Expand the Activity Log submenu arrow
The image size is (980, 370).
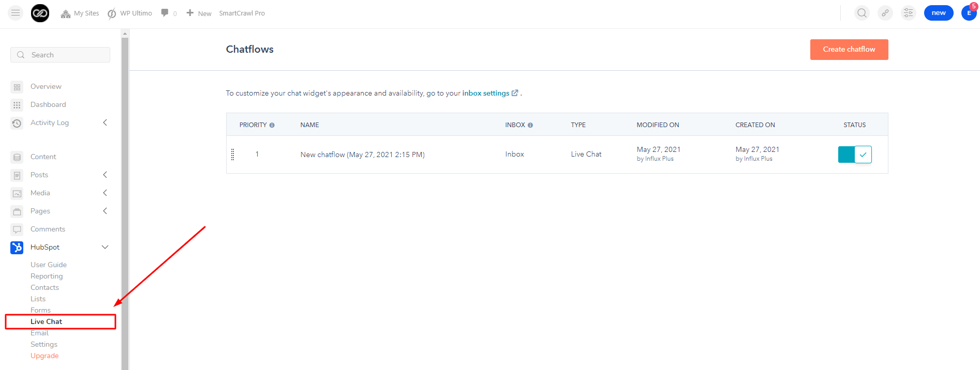tap(105, 122)
